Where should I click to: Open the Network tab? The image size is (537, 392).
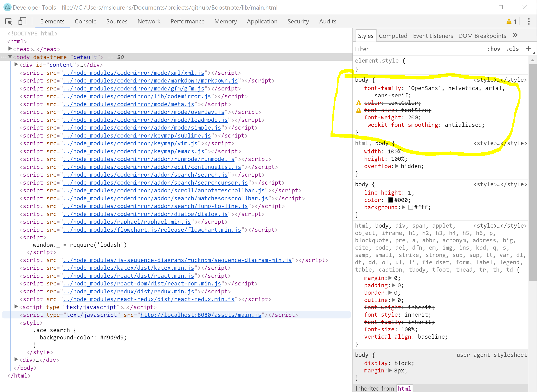(149, 21)
